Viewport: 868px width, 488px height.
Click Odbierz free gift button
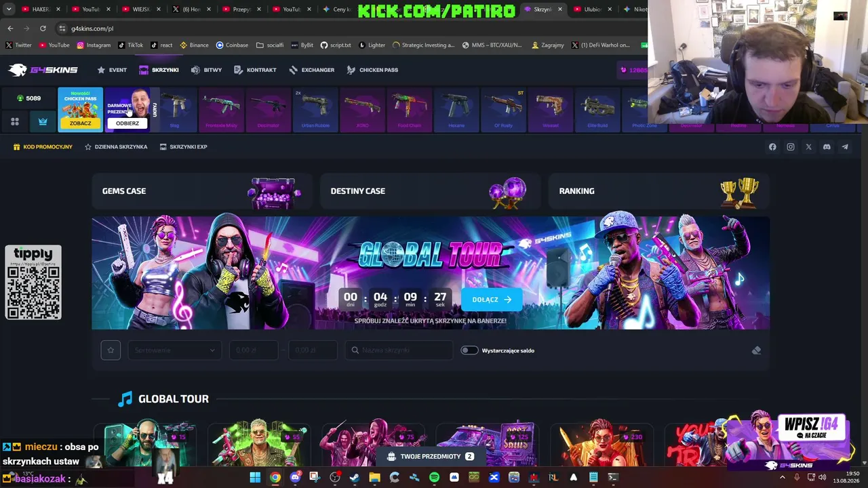127,123
